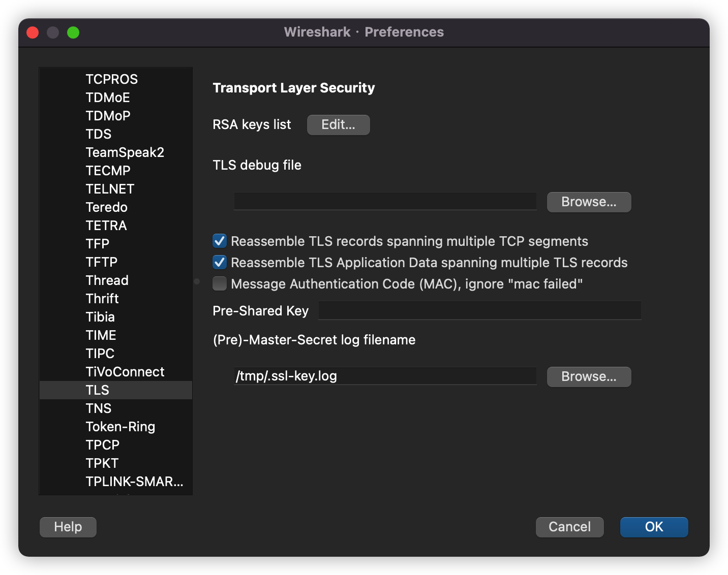Open the TFTP protocol preferences

[102, 262]
